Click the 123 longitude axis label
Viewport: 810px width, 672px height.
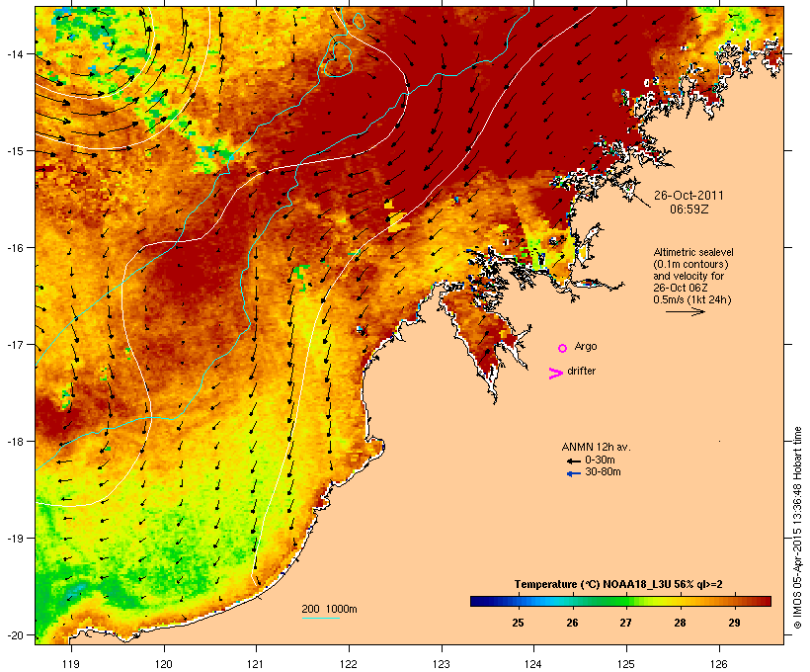click(442, 664)
